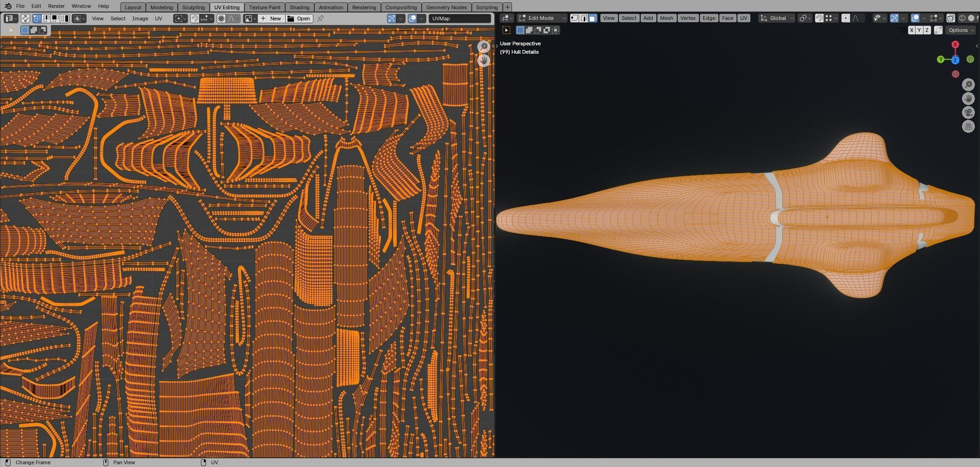Open UV editor pivot point dropdown

(x=180, y=19)
